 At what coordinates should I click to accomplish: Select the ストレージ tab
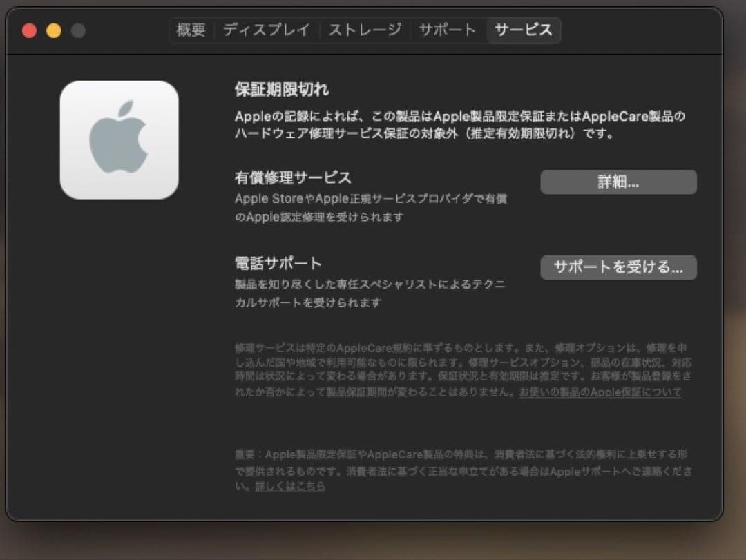[365, 30]
